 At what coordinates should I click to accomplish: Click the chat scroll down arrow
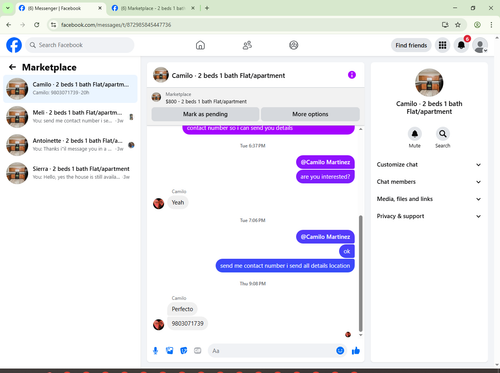pos(360,335)
